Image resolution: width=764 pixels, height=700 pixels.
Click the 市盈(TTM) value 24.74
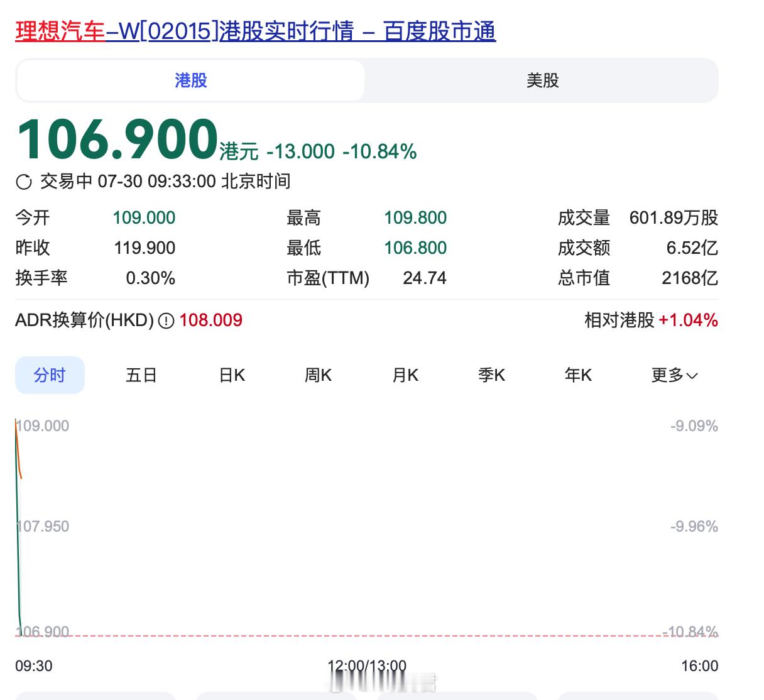click(x=425, y=278)
